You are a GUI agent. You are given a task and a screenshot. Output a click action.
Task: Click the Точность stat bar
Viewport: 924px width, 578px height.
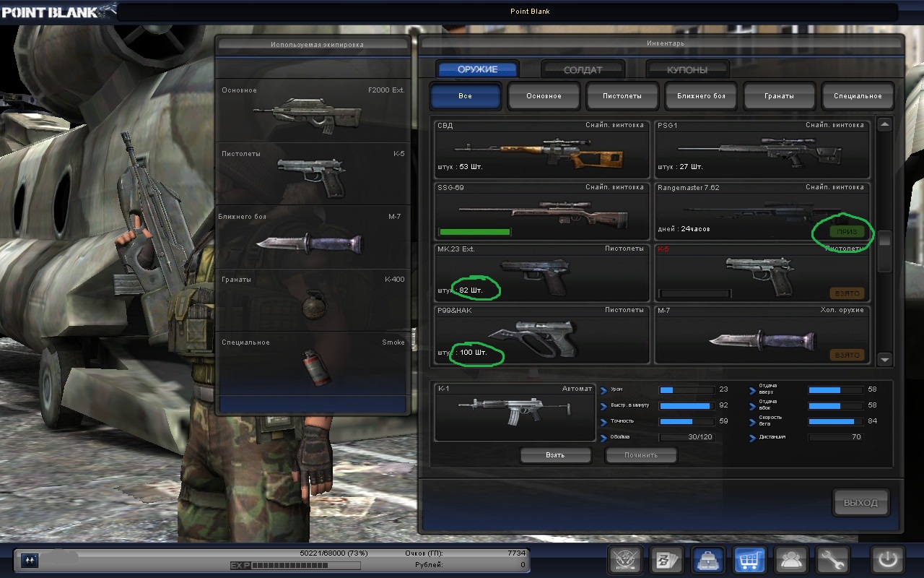tap(685, 421)
